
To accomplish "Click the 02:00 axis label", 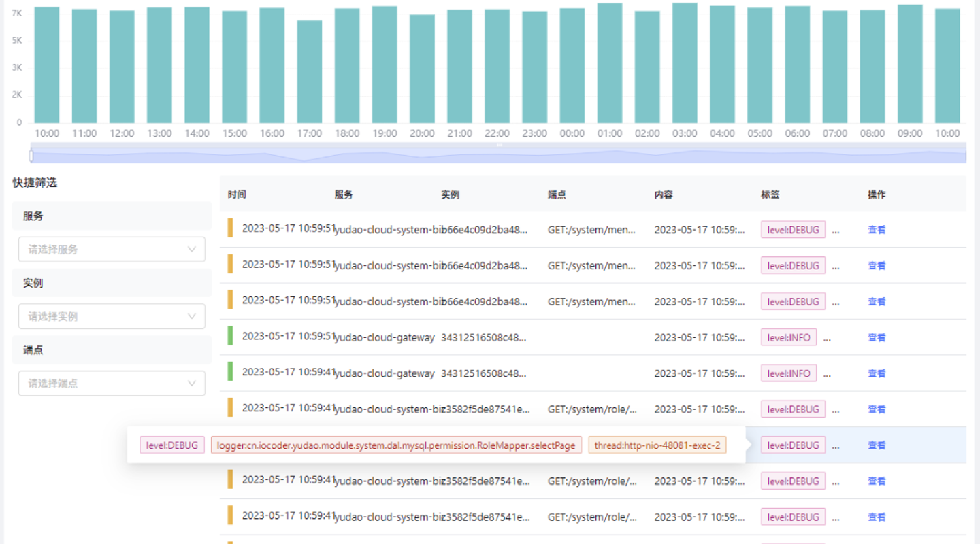I will [647, 133].
